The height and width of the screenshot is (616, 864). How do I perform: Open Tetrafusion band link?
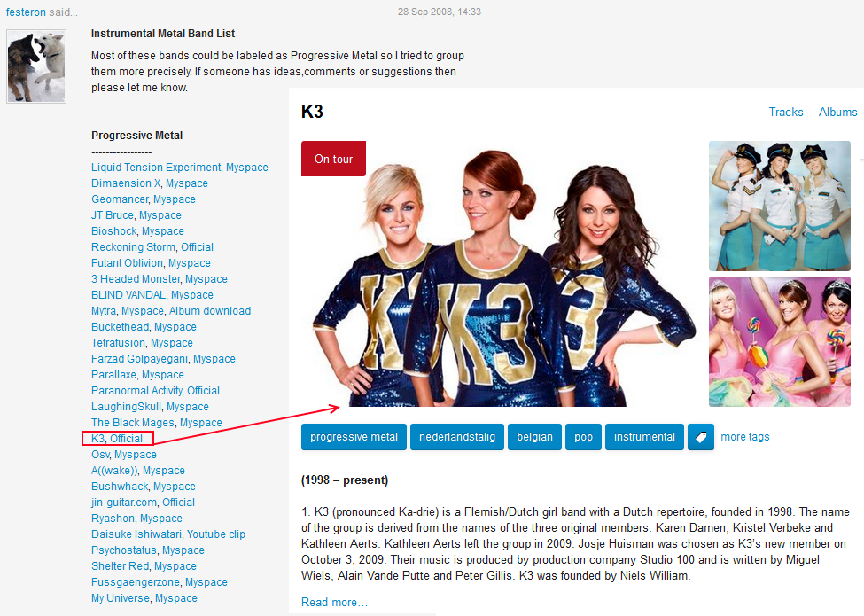tap(119, 343)
